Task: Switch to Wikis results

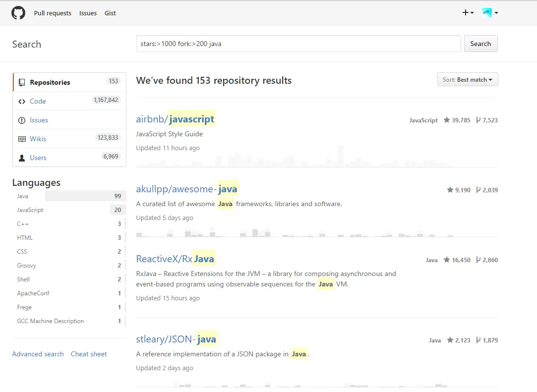Action: point(69,139)
